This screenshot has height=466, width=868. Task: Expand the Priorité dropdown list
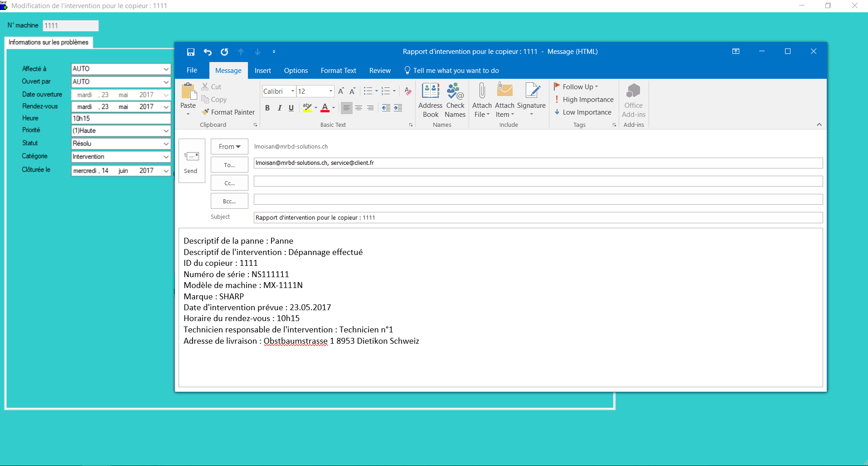(166, 131)
